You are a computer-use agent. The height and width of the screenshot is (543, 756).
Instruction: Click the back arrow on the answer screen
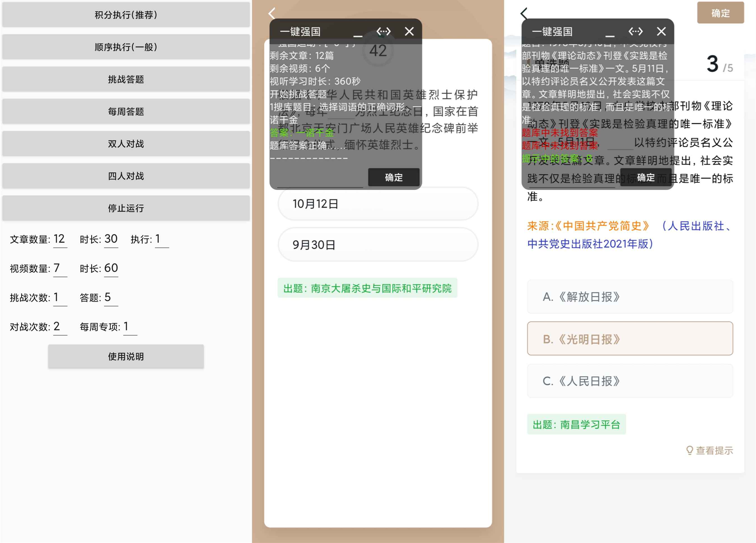[524, 13]
